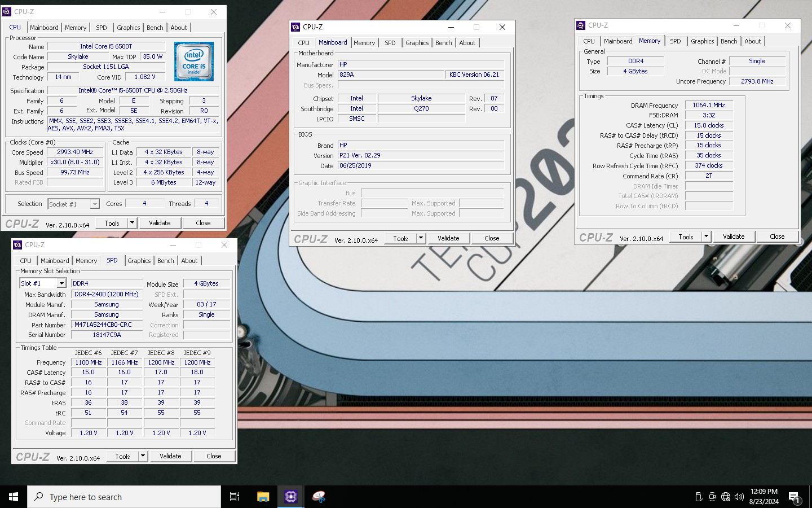This screenshot has height=508, width=812.
Task: Click the volume icon in system tray
Action: 739,497
